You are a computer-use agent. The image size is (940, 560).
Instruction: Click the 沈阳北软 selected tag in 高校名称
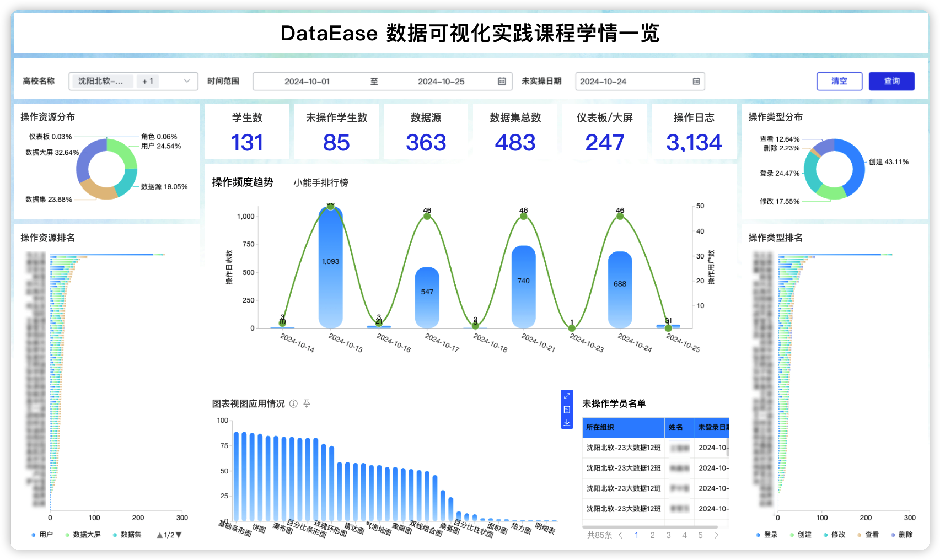click(x=102, y=81)
